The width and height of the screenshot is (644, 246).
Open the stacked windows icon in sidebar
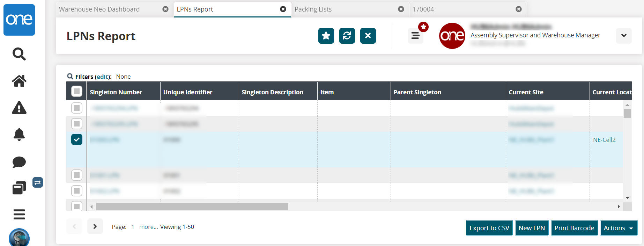19,188
